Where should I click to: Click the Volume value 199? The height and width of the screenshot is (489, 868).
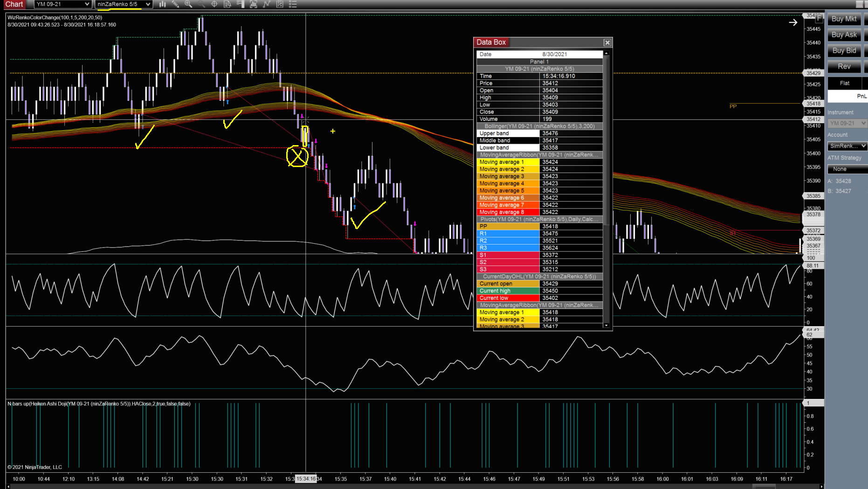(547, 119)
